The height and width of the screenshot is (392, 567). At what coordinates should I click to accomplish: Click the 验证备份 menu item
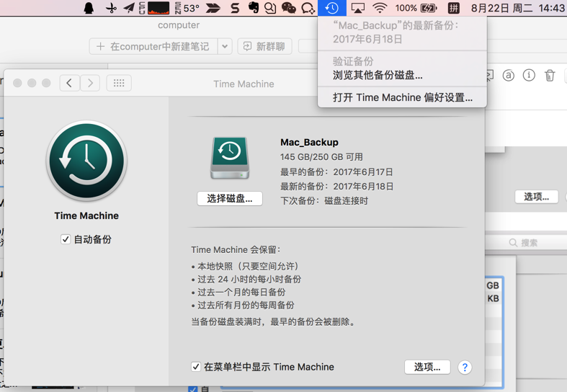[402, 61]
